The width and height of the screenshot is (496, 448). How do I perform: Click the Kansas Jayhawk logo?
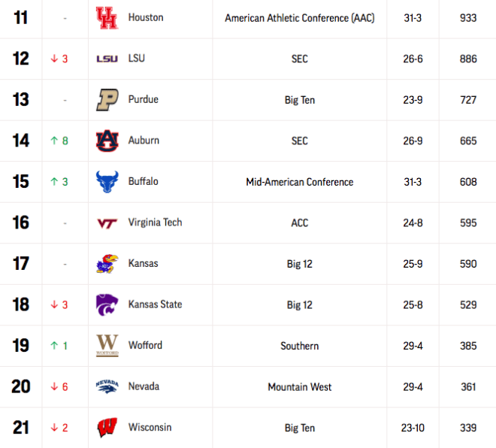pos(107,264)
